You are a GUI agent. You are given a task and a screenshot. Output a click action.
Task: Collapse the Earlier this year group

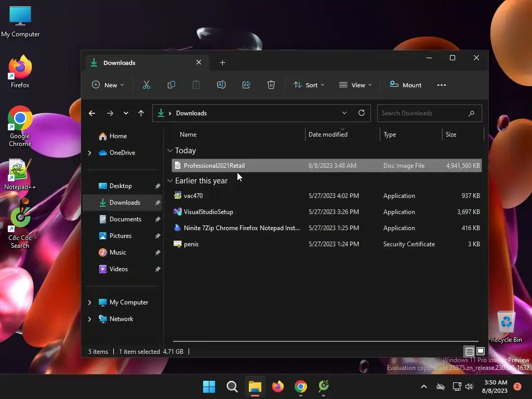pyautogui.click(x=170, y=181)
